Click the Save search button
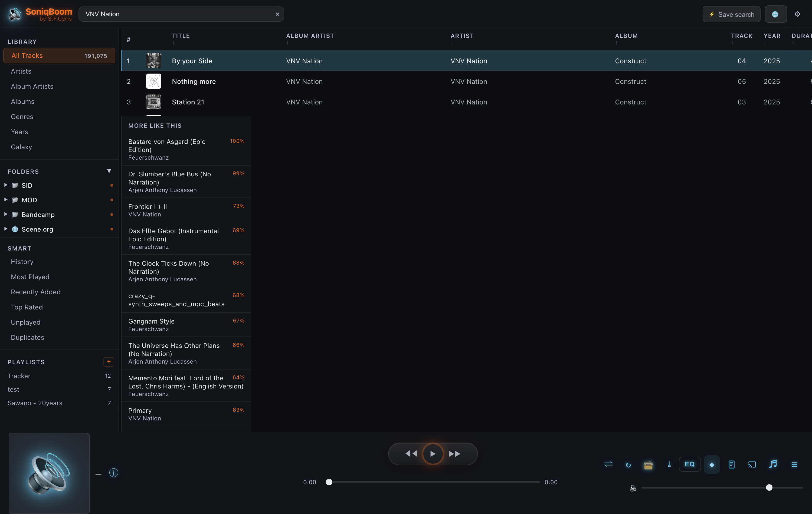Image resolution: width=812 pixels, height=514 pixels. pyautogui.click(x=731, y=14)
